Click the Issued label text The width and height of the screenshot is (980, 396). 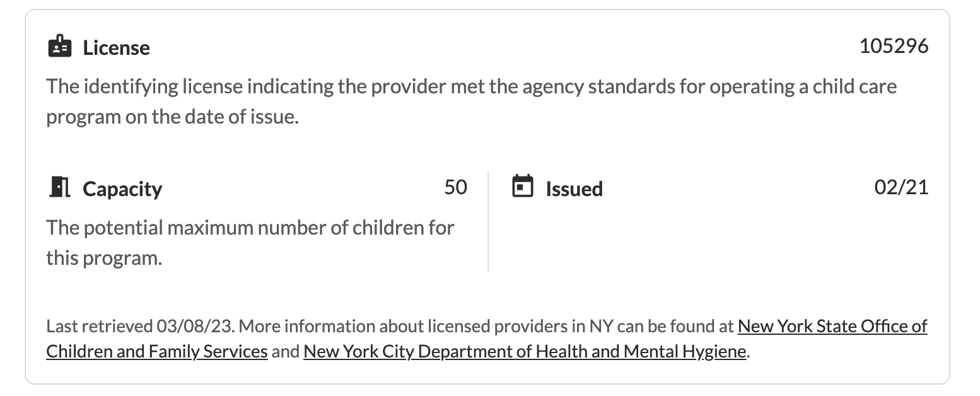[574, 189]
